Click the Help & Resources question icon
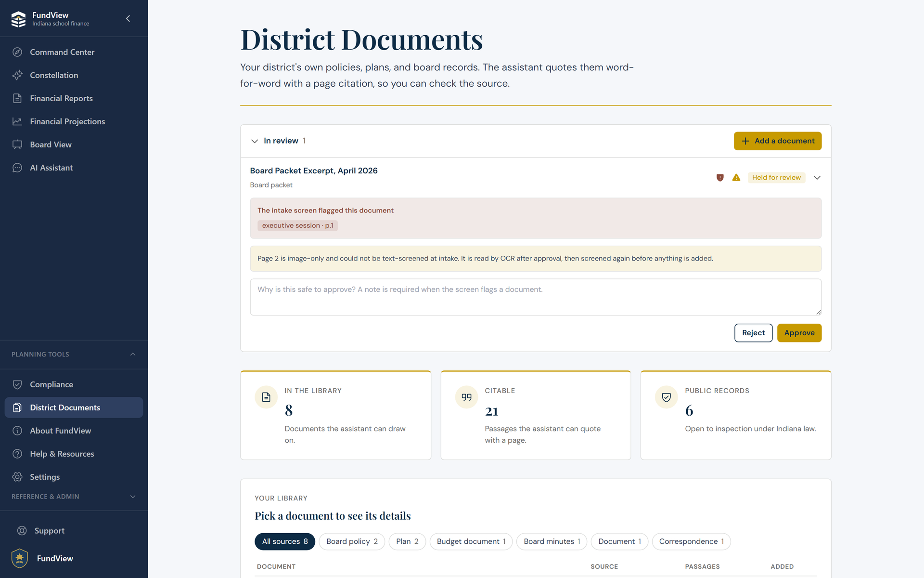 (x=17, y=454)
